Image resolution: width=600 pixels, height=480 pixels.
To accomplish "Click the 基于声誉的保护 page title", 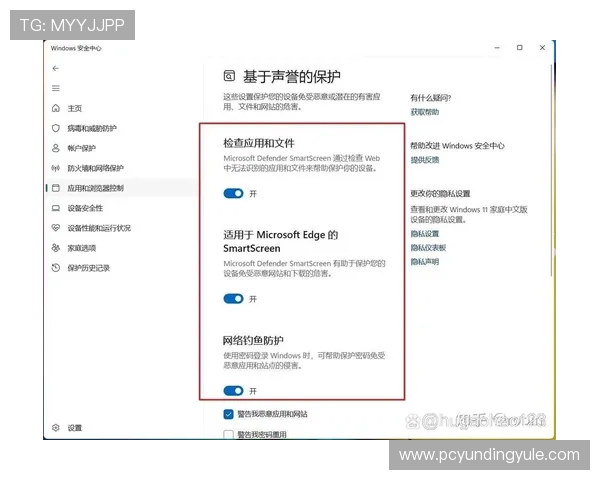I will pos(292,77).
